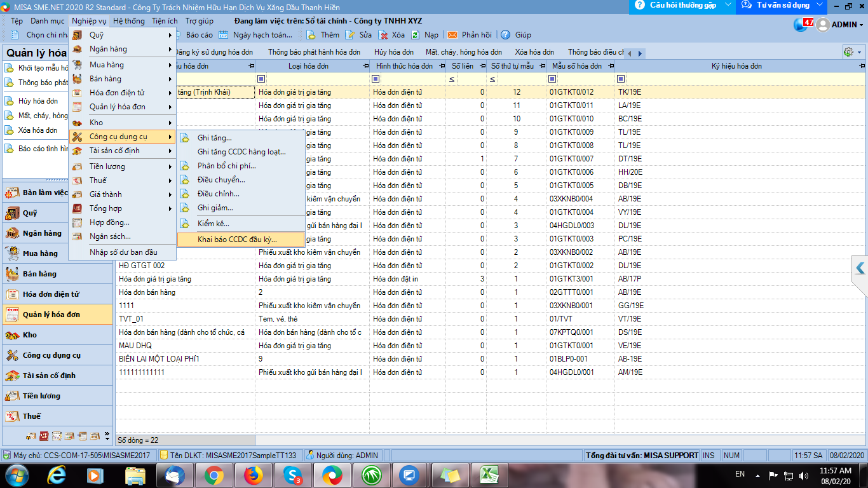Open Hóa đơn điện tử in left sidebar
The height and width of the screenshot is (488, 868).
(x=57, y=294)
